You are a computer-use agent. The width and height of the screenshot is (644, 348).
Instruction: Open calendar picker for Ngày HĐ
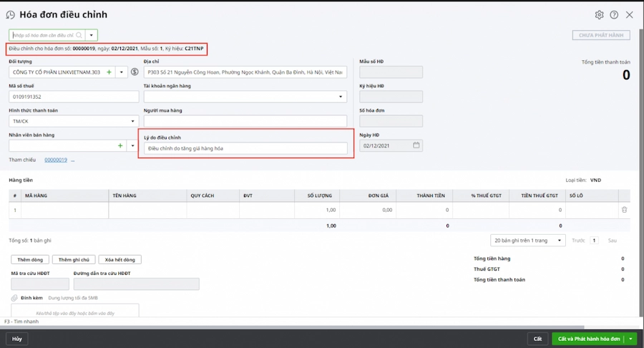416,145
